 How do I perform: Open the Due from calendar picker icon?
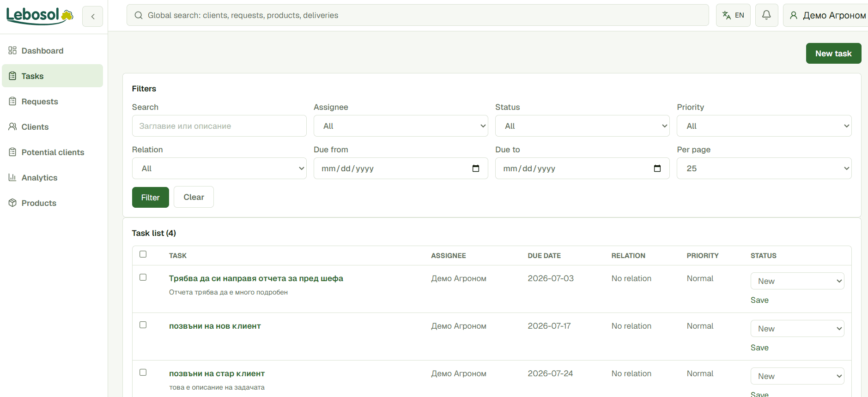476,168
